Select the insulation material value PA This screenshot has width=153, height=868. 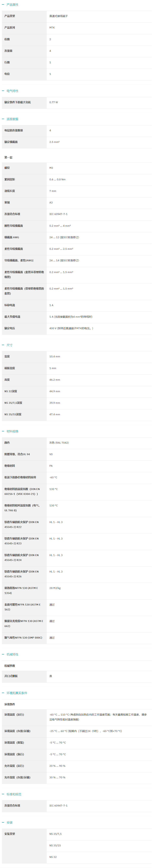(x=51, y=466)
